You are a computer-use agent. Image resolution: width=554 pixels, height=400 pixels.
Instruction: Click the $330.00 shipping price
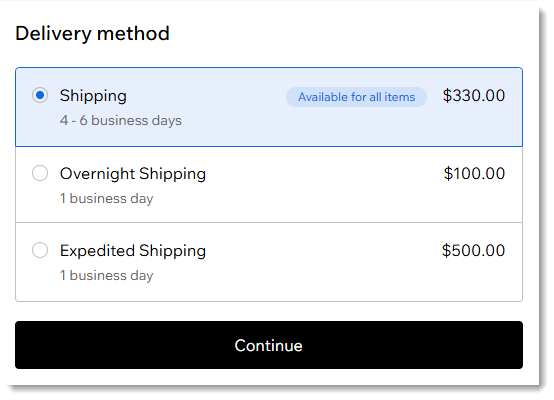tap(474, 95)
